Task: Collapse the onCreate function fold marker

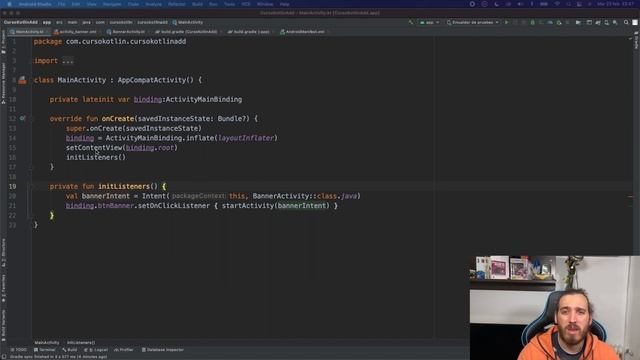Action: [x=30, y=119]
